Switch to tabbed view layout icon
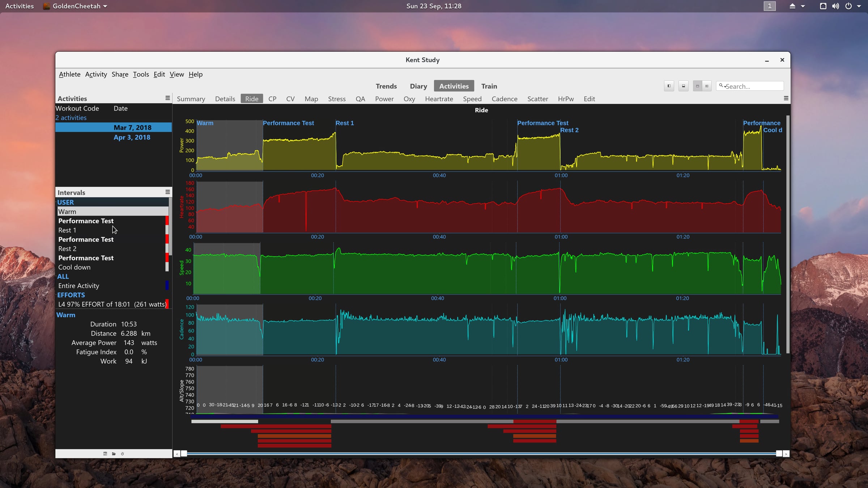 [x=698, y=86]
